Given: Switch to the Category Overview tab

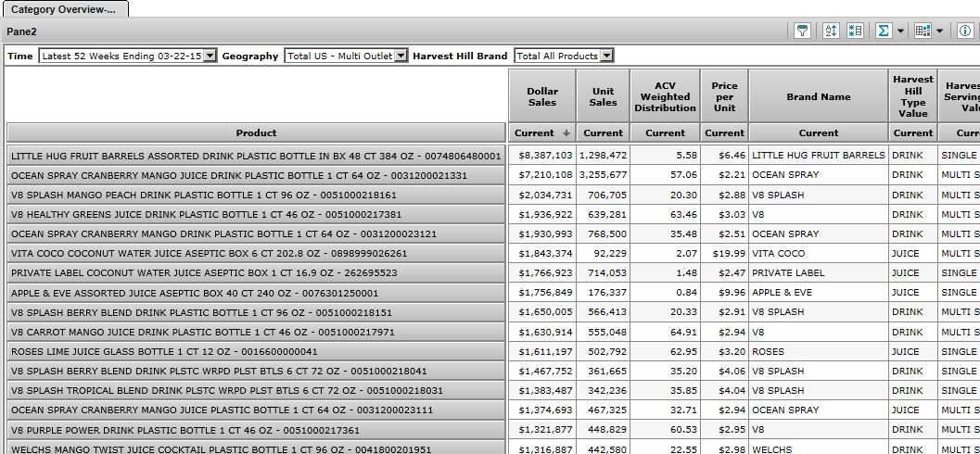Looking at the screenshot, I should 64,8.
